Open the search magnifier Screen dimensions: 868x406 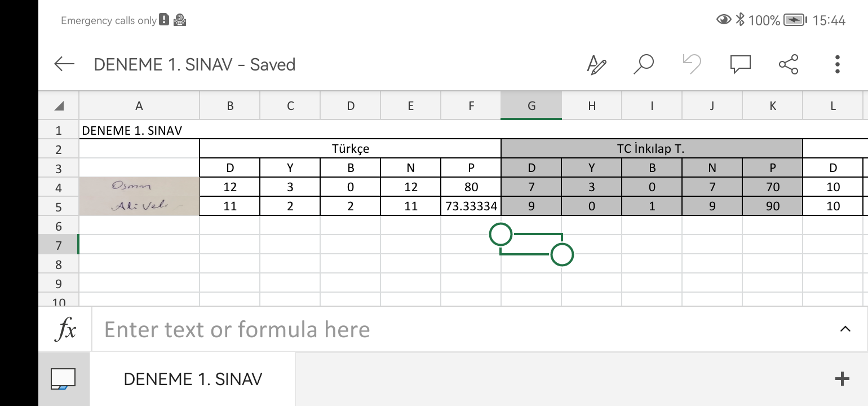click(643, 64)
